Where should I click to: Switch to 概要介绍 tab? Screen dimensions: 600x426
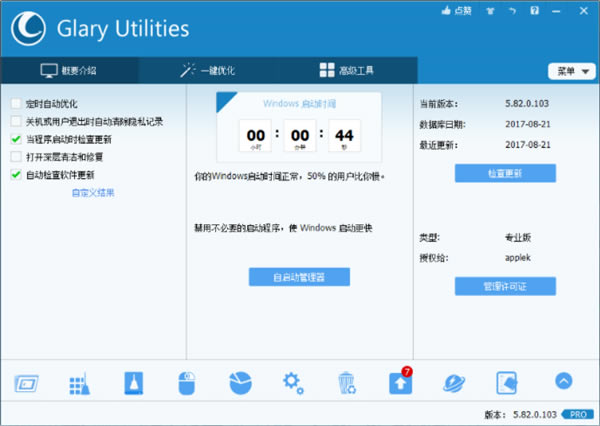click(69, 70)
